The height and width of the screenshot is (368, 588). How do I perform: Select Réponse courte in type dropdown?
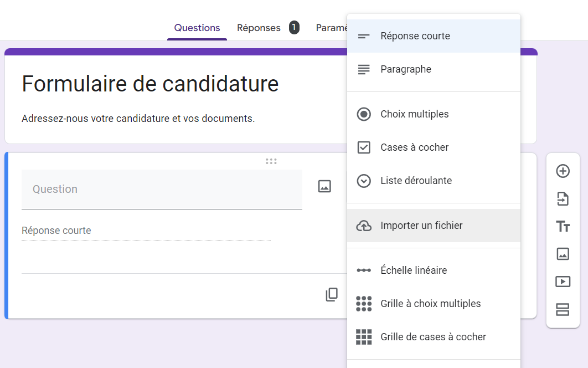415,36
